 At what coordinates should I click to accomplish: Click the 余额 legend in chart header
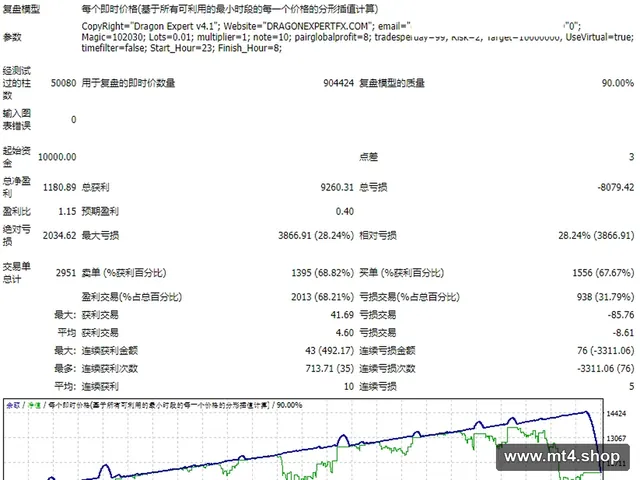click(x=13, y=405)
